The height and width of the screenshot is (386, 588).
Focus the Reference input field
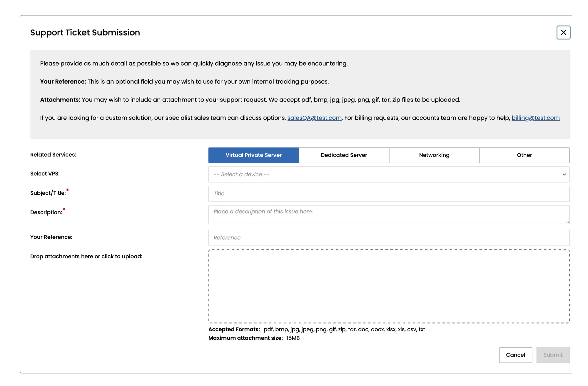coord(389,238)
